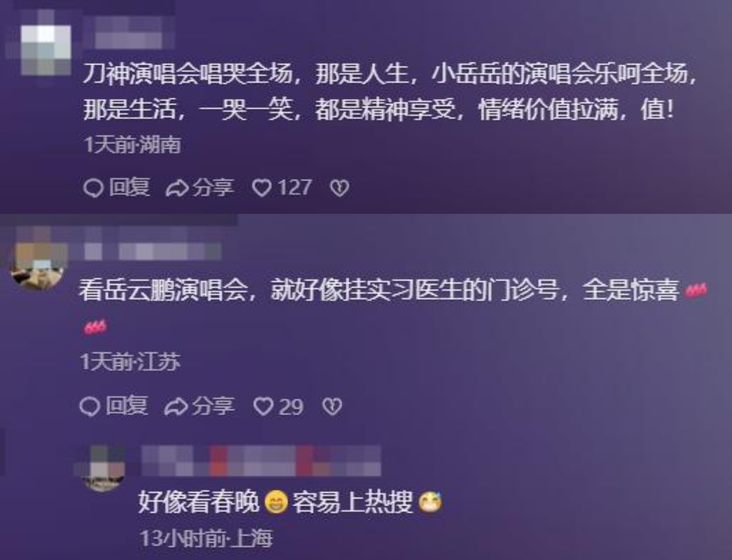This screenshot has height=560, width=732.
Task: Like the comment with 29 likes
Action: coord(263,406)
